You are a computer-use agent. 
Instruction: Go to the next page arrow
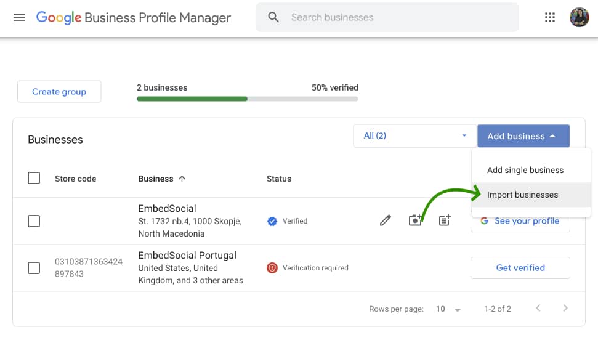[565, 309]
